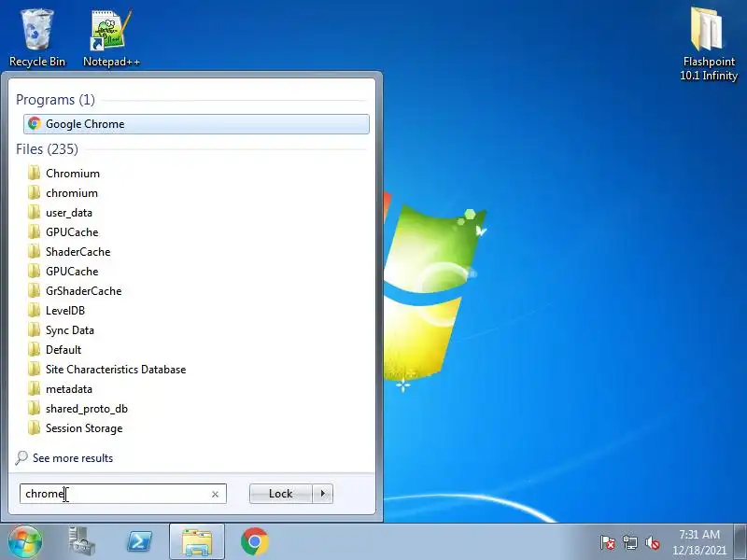Open Windows Explorer from the taskbar
The height and width of the screenshot is (560, 747).
[x=197, y=542]
